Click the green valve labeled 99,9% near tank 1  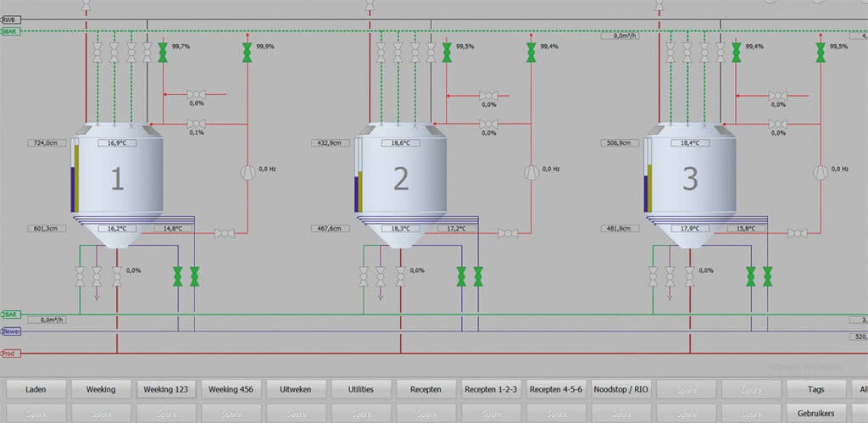247,53
